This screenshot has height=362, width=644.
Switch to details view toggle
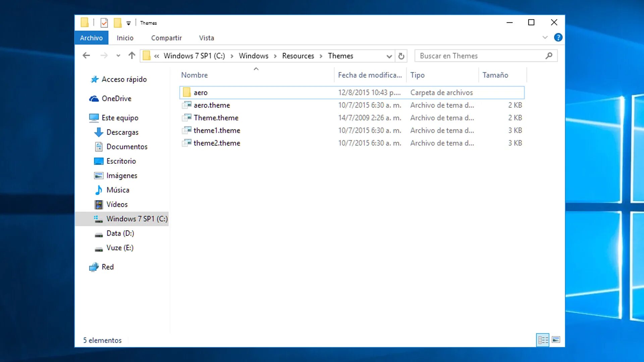coord(543,340)
